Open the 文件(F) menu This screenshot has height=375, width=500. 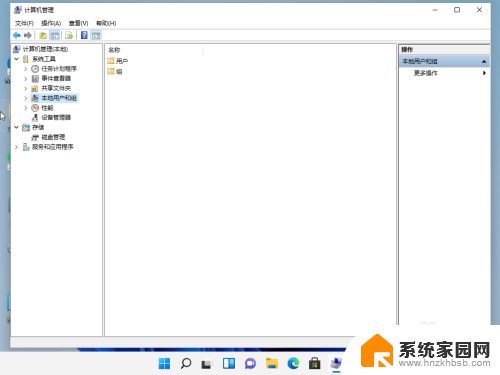(x=24, y=23)
